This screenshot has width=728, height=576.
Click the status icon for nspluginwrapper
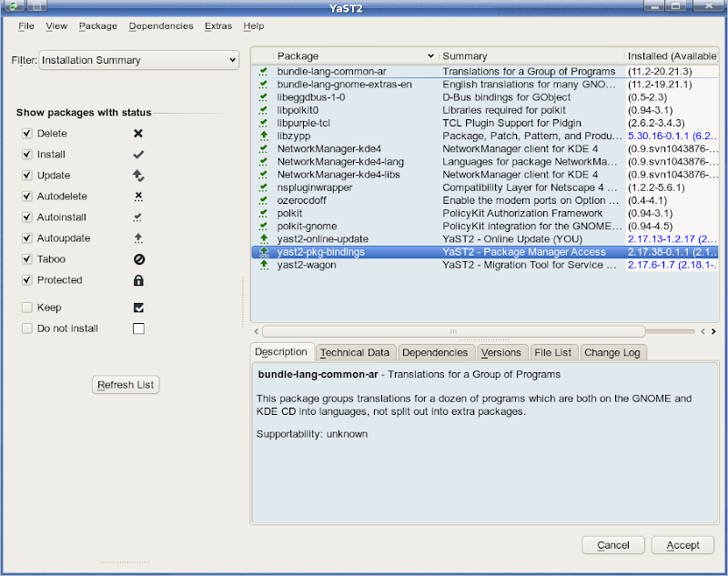[x=264, y=187]
